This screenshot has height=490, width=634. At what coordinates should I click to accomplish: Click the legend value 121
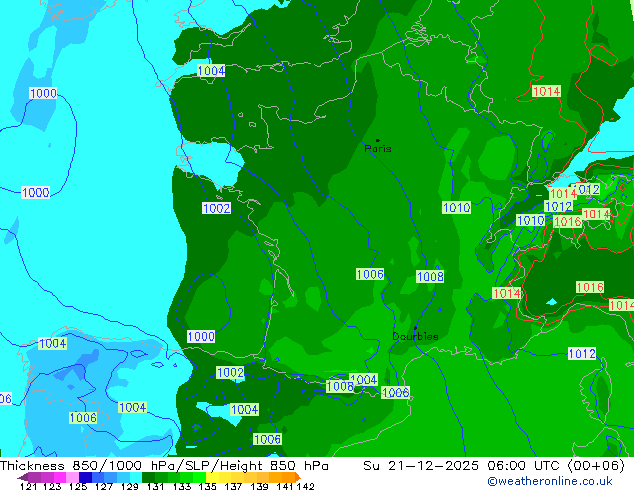29,486
